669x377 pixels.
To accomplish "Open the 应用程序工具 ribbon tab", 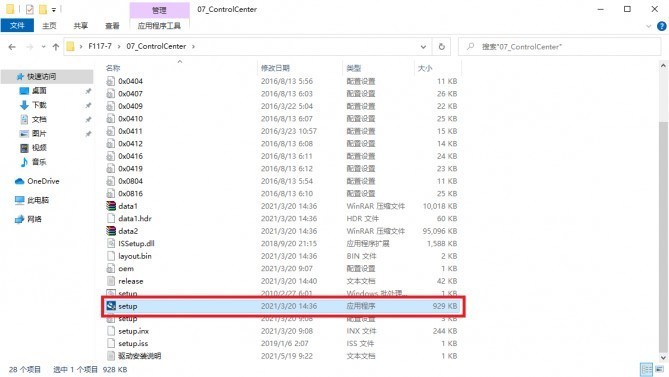I will 159,26.
